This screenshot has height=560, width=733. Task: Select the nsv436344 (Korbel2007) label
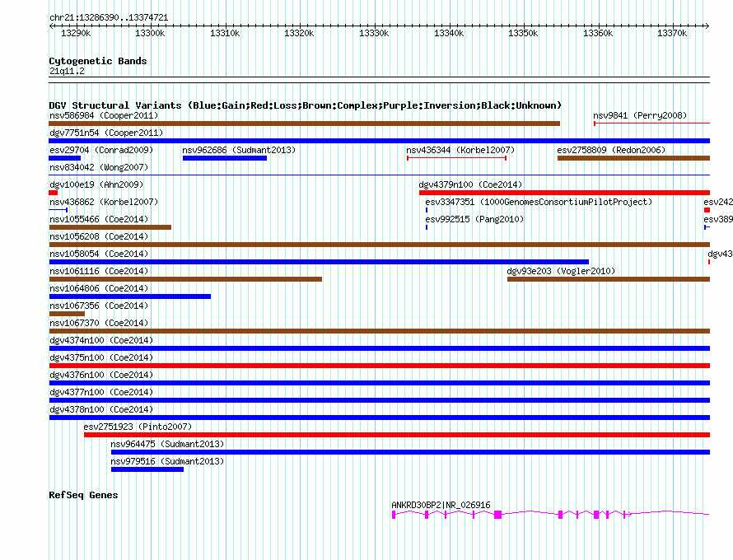pos(460,150)
